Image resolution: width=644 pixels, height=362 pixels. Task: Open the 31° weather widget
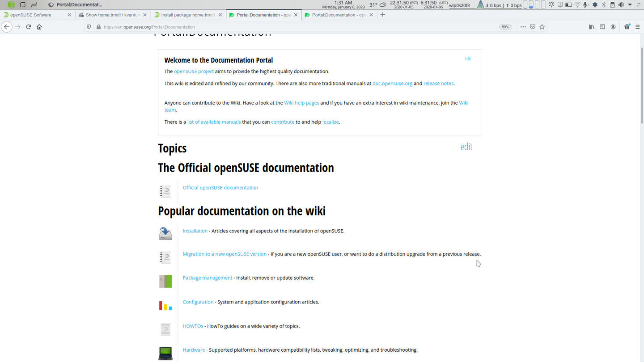378,5
